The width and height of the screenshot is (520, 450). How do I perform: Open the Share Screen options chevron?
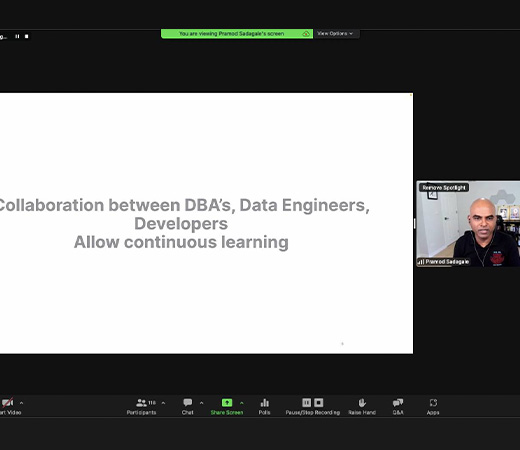click(242, 403)
